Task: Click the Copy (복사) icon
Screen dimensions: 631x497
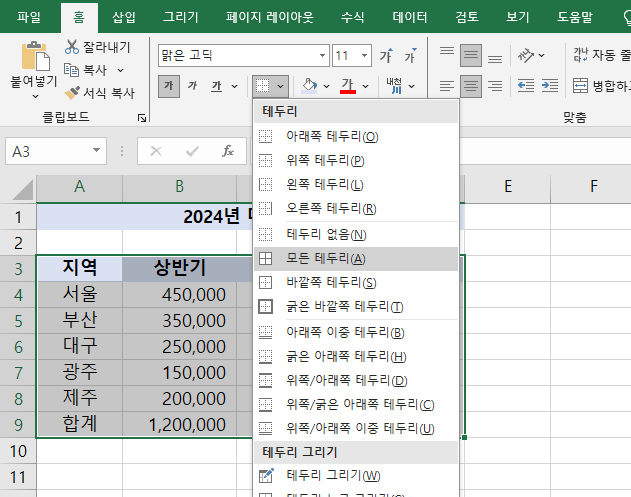Action: (x=71, y=70)
